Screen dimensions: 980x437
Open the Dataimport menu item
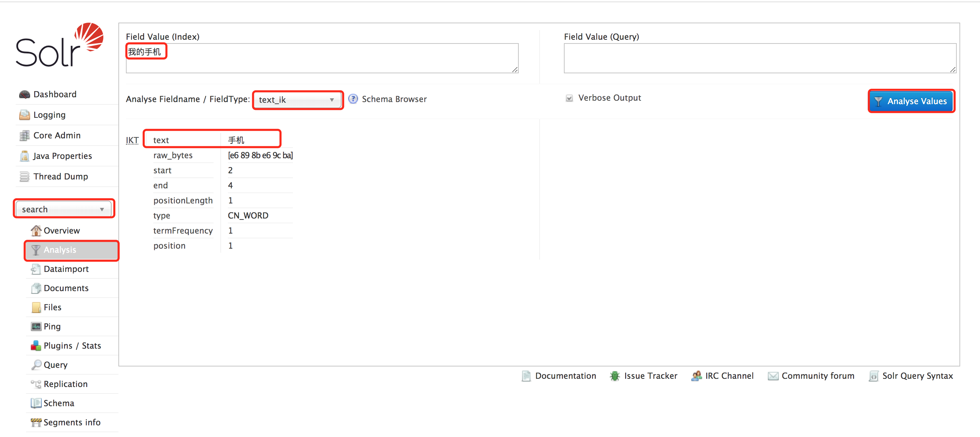click(66, 269)
